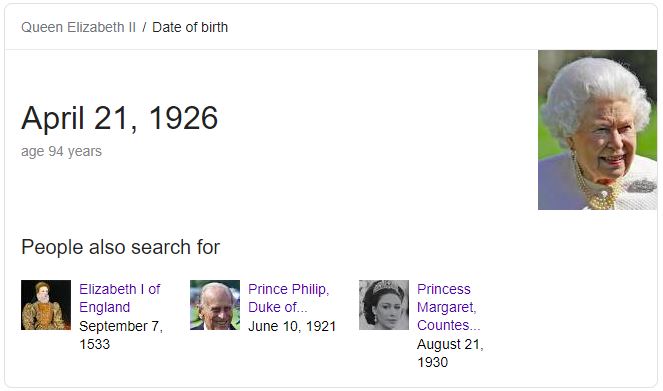Image resolution: width=663 pixels, height=391 pixels.
Task: Click the truncated Countes... text
Action: point(448,325)
